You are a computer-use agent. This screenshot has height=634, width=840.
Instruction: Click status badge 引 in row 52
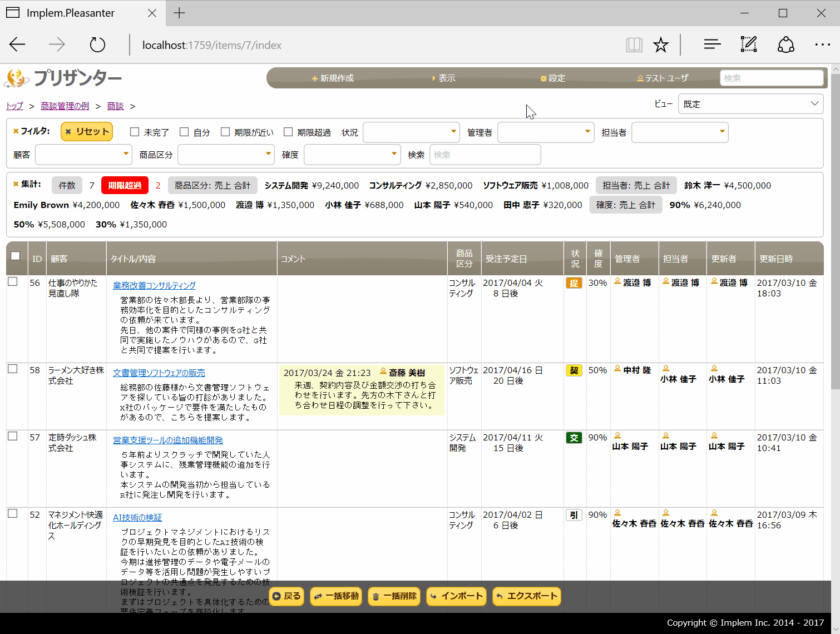point(574,515)
